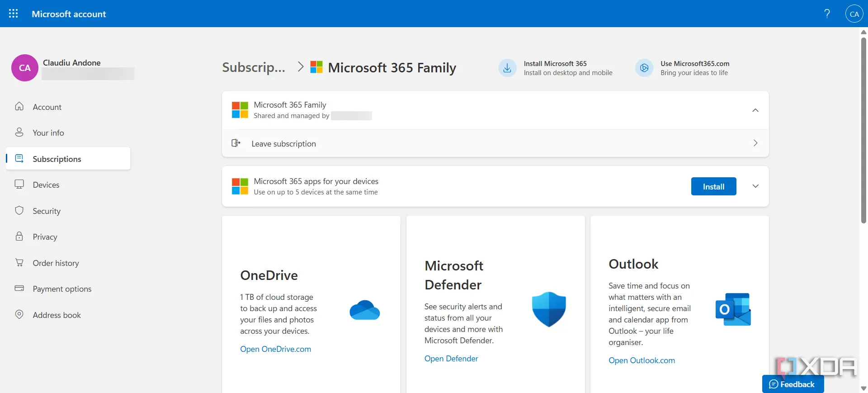Open the Payment options menu item
The width and height of the screenshot is (868, 393).
68,289
